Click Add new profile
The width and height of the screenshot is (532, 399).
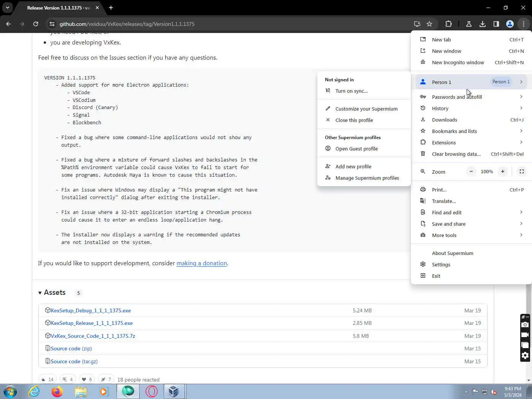pos(364,166)
